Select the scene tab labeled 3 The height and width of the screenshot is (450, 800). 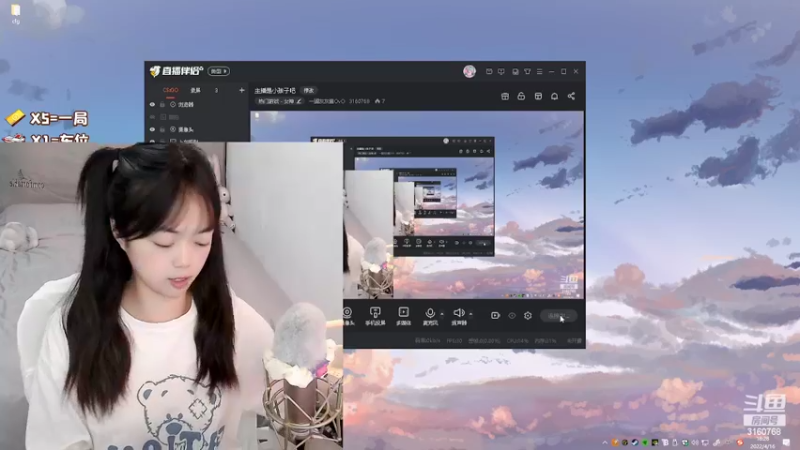[216, 90]
